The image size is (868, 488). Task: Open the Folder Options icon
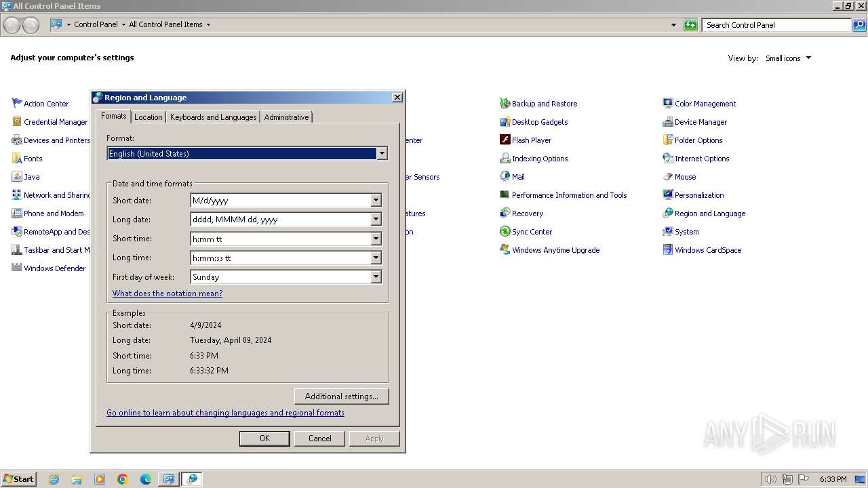coord(668,140)
